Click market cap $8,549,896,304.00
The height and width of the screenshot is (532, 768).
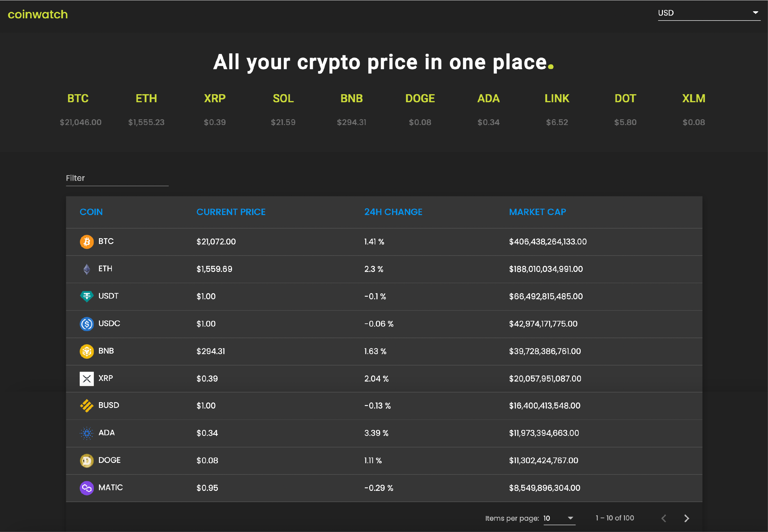[544, 488]
